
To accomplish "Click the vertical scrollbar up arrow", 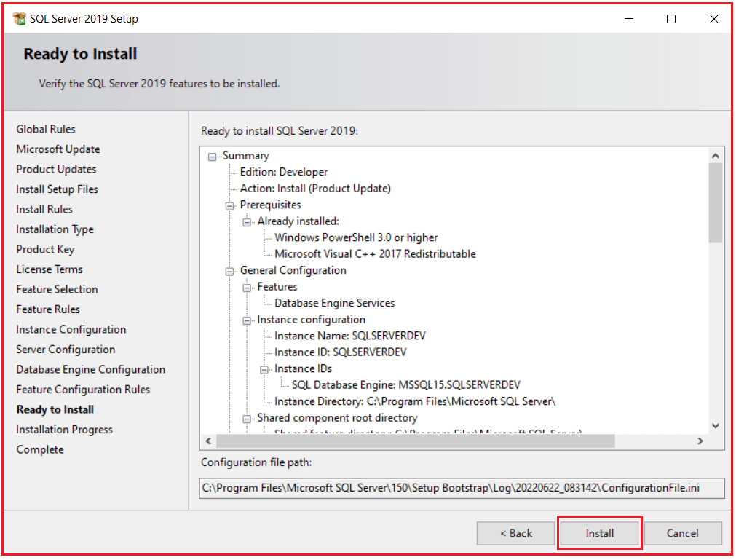I will pos(716,155).
